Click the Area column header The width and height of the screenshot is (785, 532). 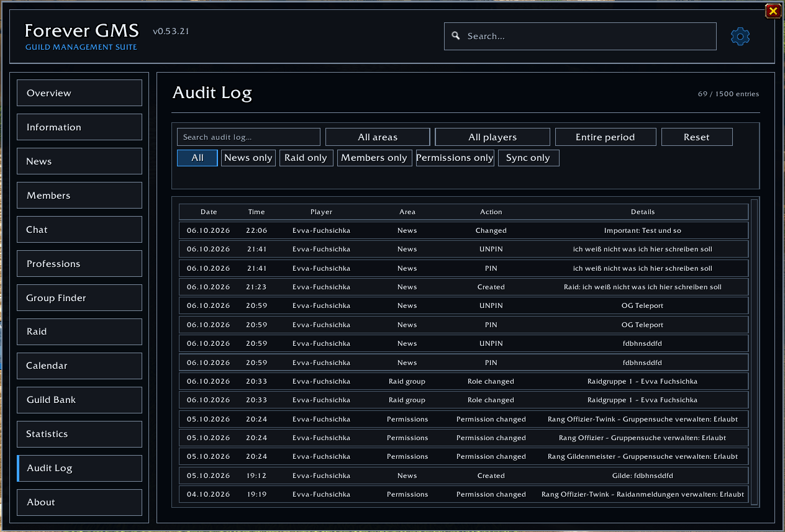coord(407,212)
